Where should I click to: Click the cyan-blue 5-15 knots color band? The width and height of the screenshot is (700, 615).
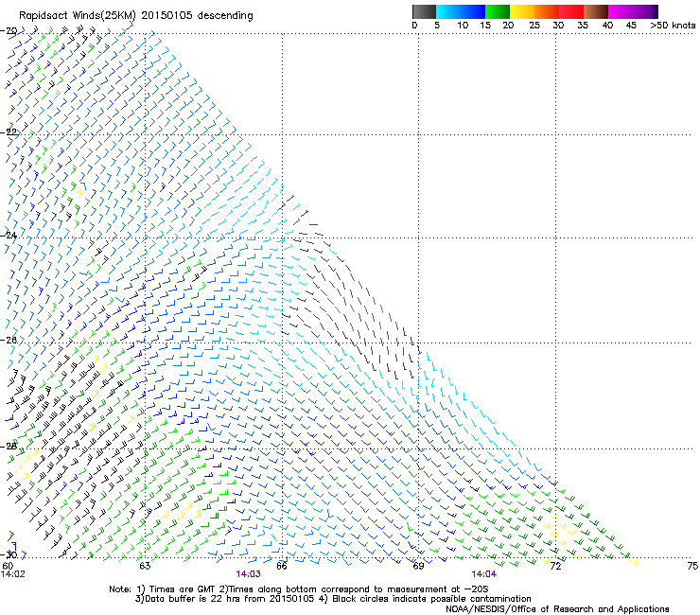461,11
